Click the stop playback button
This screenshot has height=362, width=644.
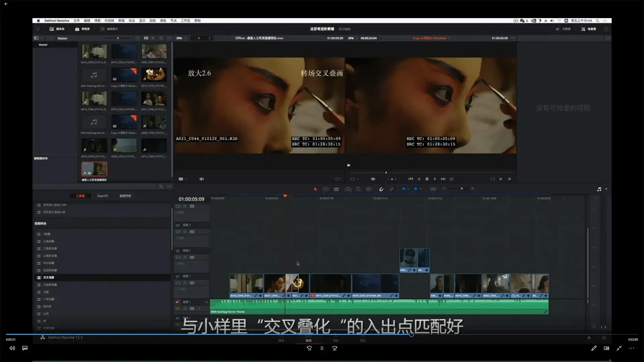(427, 179)
